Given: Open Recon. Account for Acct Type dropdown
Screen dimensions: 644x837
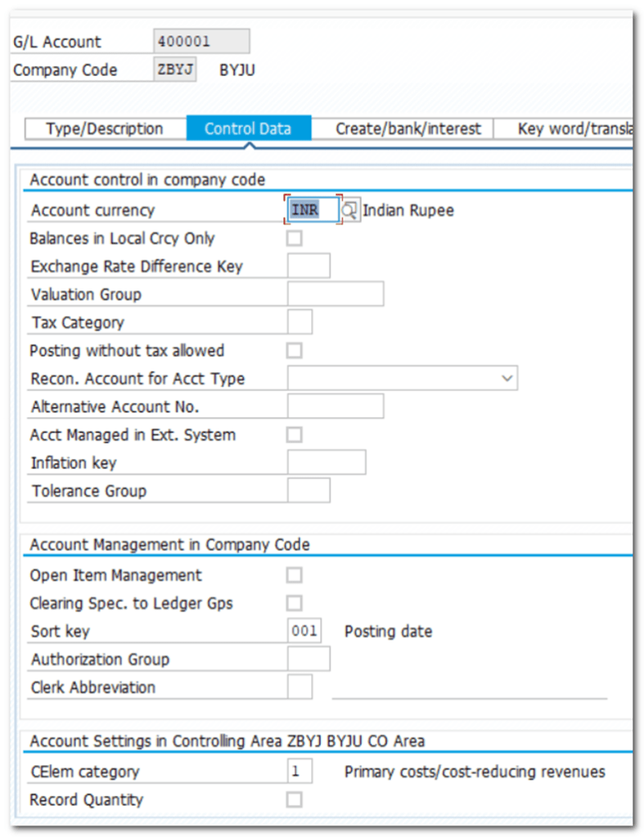Looking at the screenshot, I should (507, 379).
